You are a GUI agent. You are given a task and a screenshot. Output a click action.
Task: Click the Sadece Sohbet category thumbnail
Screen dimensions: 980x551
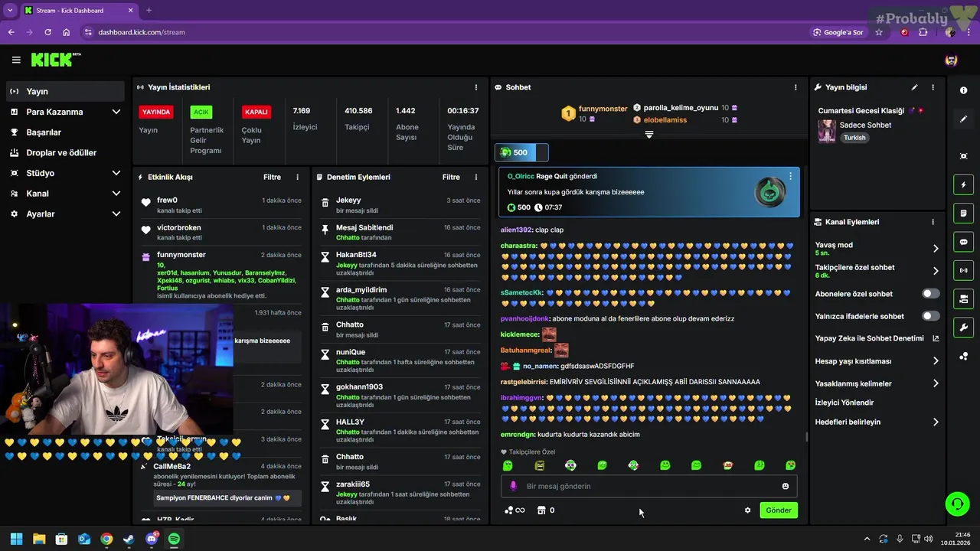(x=827, y=131)
